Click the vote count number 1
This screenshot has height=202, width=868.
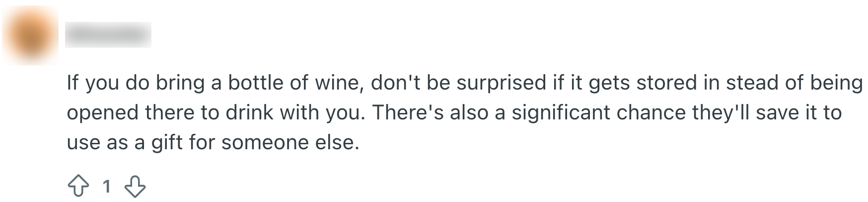coord(106,187)
